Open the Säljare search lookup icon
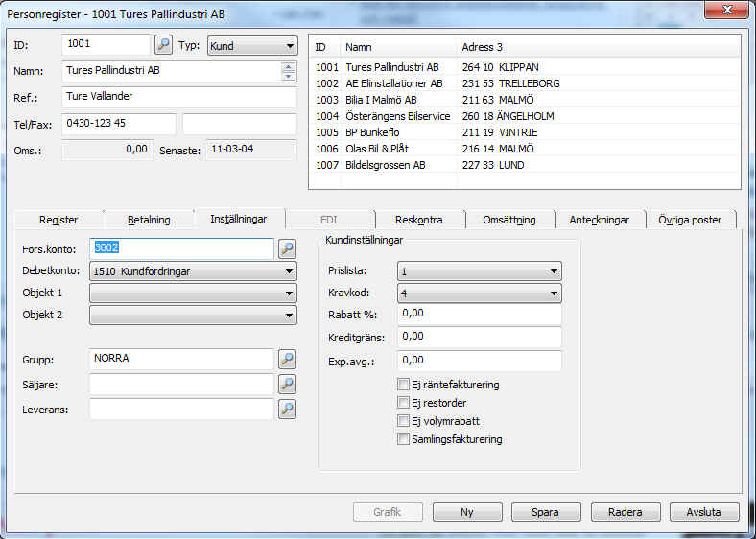The image size is (756, 539). coord(287,385)
